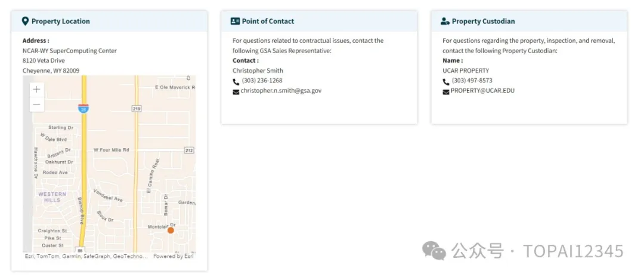Click the Powered by Esri attribution

pyautogui.click(x=174, y=256)
